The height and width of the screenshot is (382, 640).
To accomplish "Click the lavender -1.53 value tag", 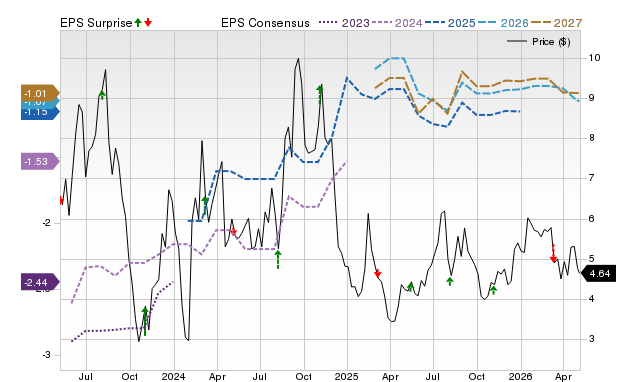I will tap(40, 162).
